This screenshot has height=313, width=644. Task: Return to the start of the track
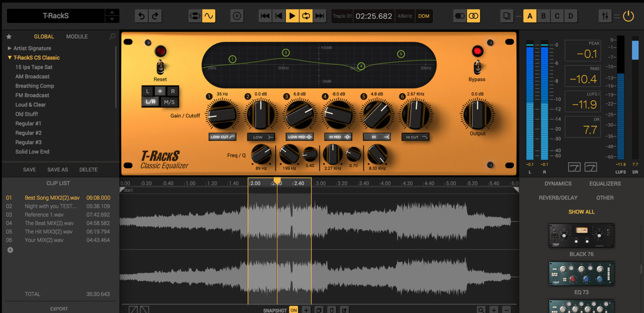[279, 16]
